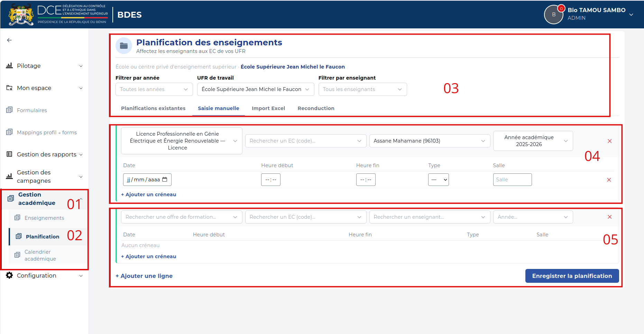The height and width of the screenshot is (334, 644).
Task: Click the Ajouter une ligne link
Action: pyautogui.click(x=144, y=276)
